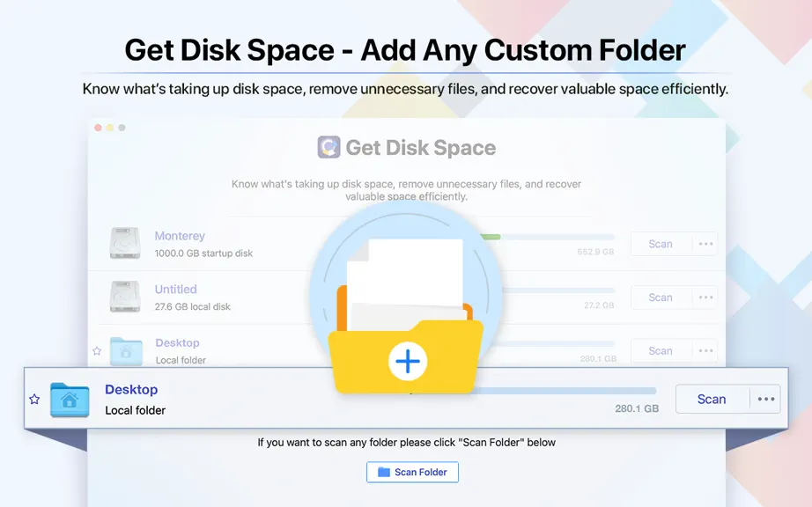Scan the Untitled local disk
The height and width of the screenshot is (507, 812).
(x=661, y=297)
